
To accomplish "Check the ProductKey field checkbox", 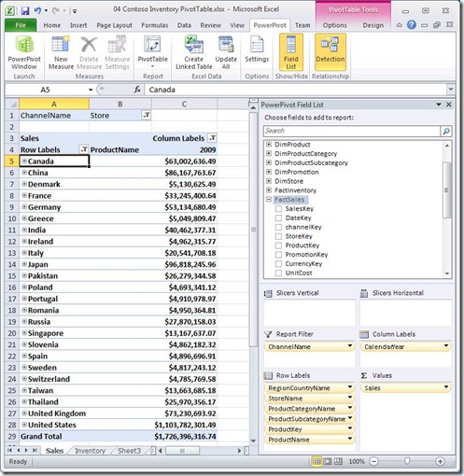I will tap(278, 245).
